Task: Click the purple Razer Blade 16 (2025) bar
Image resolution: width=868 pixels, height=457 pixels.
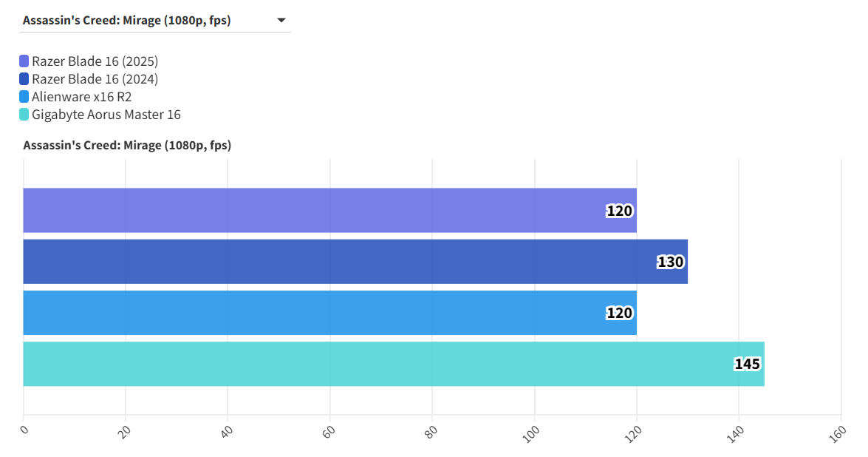Action: (310, 211)
